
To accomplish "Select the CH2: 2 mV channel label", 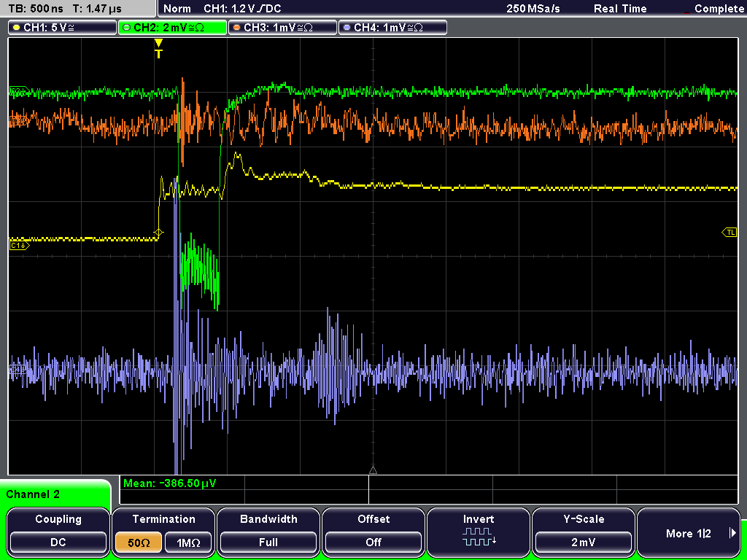I will coord(172,27).
